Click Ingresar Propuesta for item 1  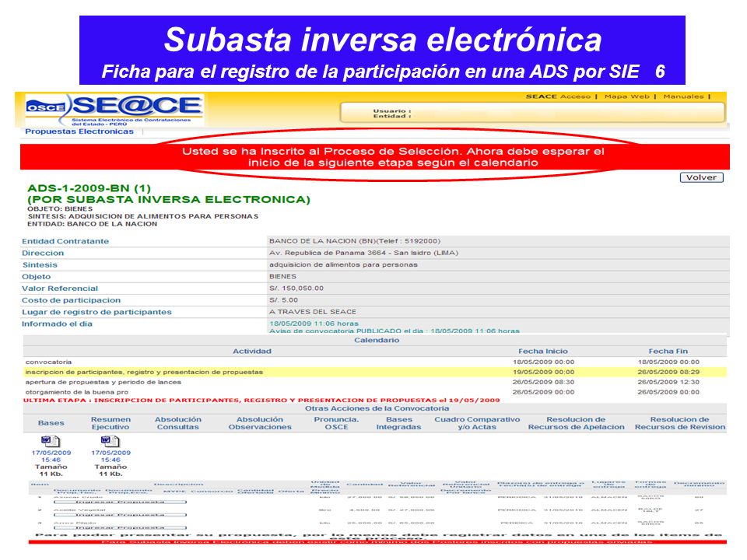tap(120, 502)
